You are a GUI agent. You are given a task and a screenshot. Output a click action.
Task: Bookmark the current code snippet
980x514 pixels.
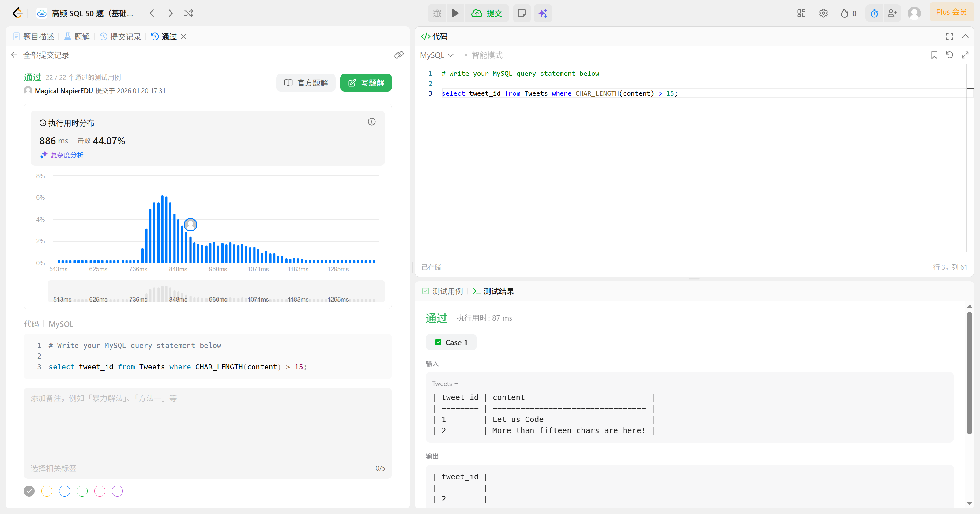[x=934, y=55]
